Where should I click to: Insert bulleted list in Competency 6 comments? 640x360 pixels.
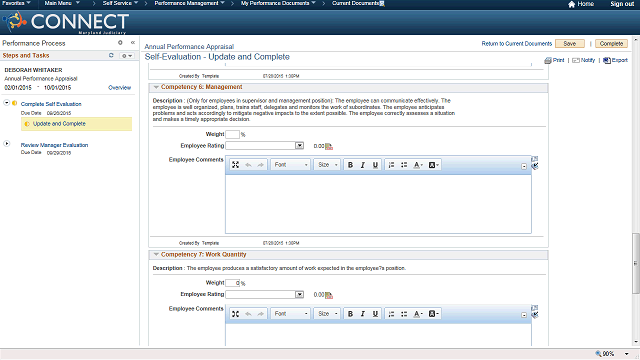(x=404, y=165)
